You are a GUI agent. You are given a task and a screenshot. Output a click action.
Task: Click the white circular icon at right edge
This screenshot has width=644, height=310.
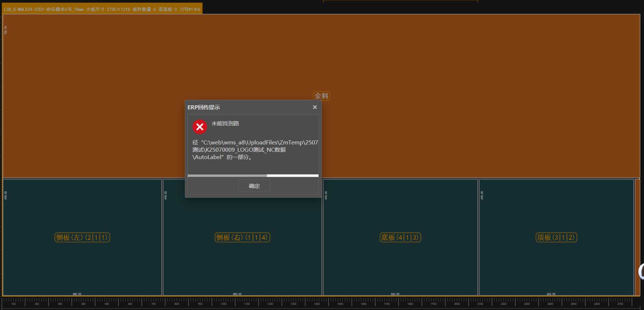pos(641,271)
